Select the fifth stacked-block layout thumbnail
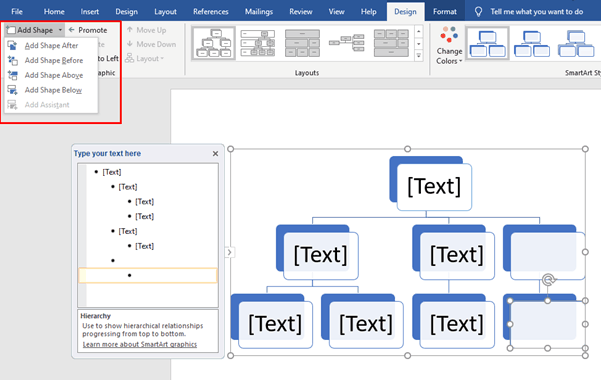The height and width of the screenshot is (380, 601). coord(391,43)
